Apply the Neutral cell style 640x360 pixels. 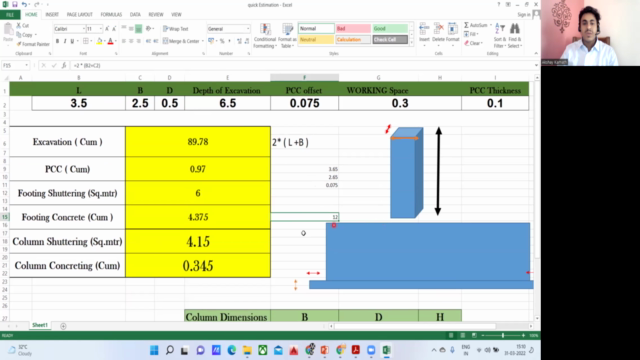click(x=316, y=40)
